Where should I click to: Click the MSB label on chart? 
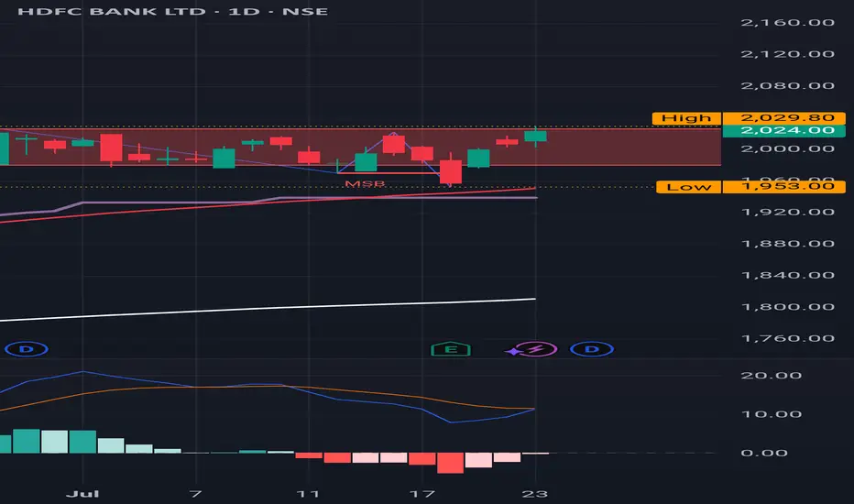pyautogui.click(x=365, y=183)
